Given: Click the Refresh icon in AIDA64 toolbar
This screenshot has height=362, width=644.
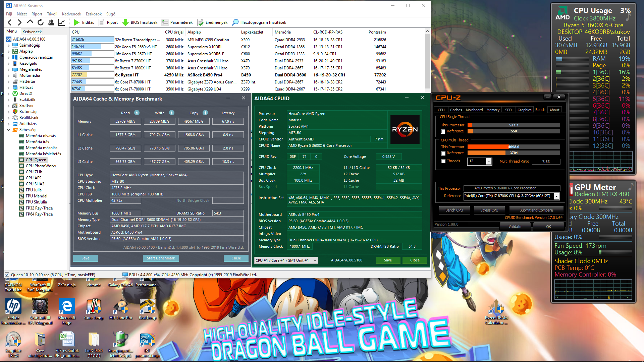Looking at the screenshot, I should (x=41, y=22).
